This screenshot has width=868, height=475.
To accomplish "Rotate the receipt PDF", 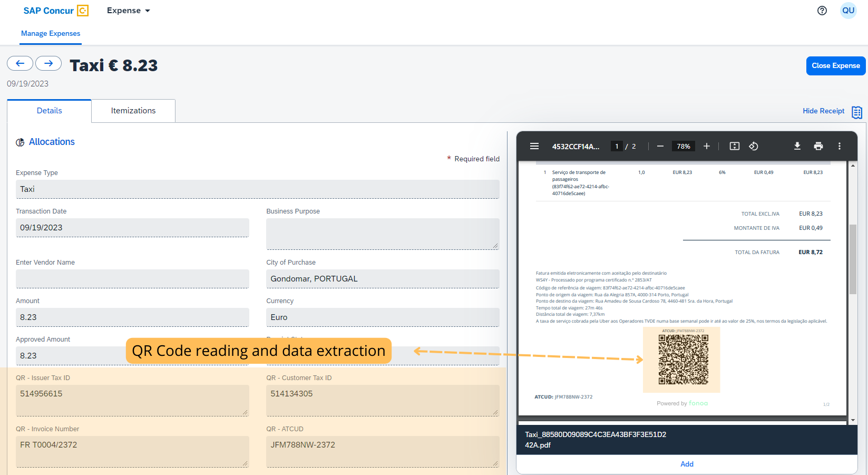I will (754, 146).
